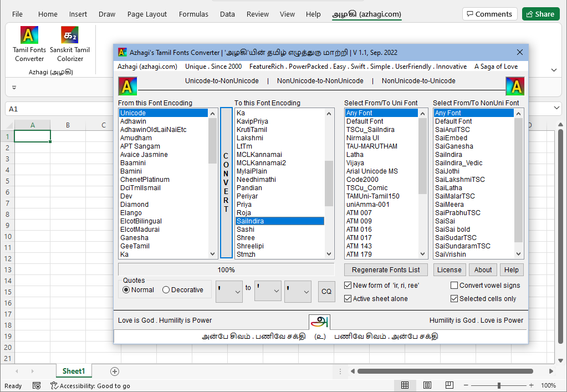Select the Sheet1 tab
This screenshot has height=392, width=567.
click(74, 371)
